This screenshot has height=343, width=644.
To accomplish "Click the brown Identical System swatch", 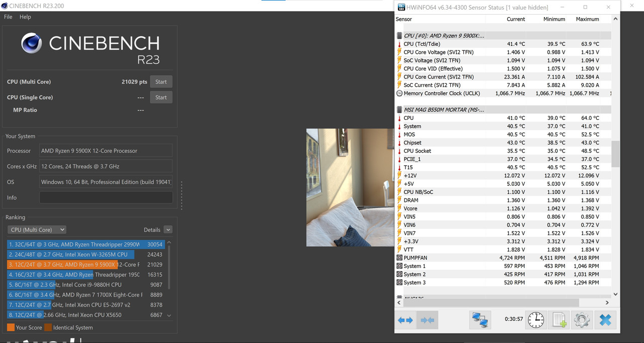I will click(48, 327).
